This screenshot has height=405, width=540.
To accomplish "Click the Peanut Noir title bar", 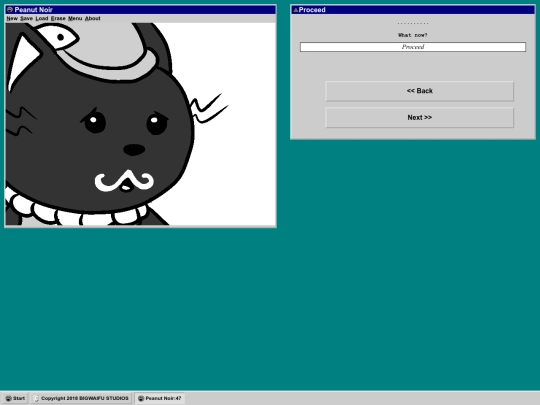I will click(141, 10).
